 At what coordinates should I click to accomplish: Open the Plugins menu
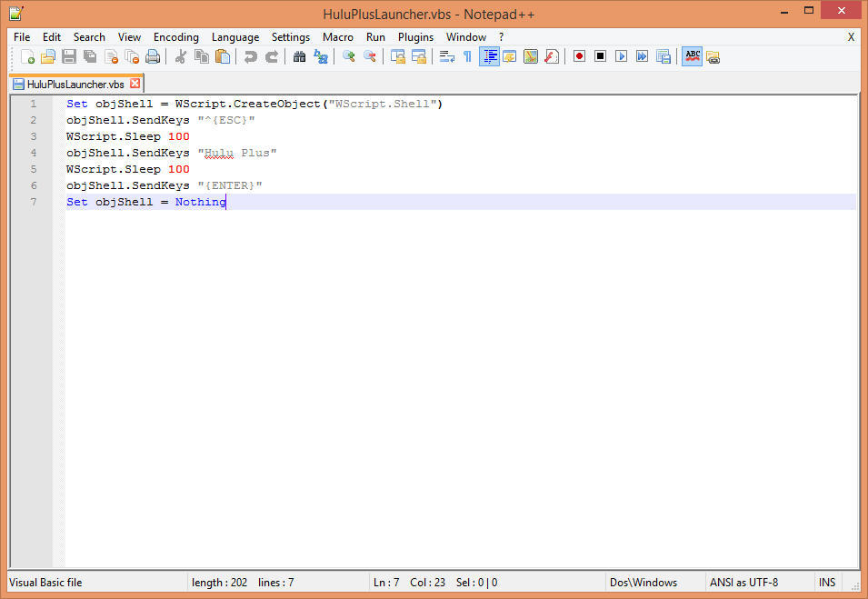tap(415, 37)
